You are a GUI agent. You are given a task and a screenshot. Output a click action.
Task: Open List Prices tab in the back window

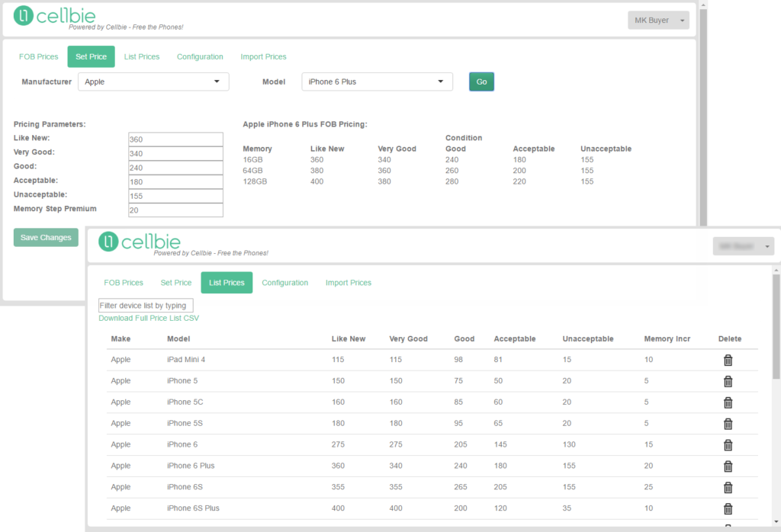(141, 56)
